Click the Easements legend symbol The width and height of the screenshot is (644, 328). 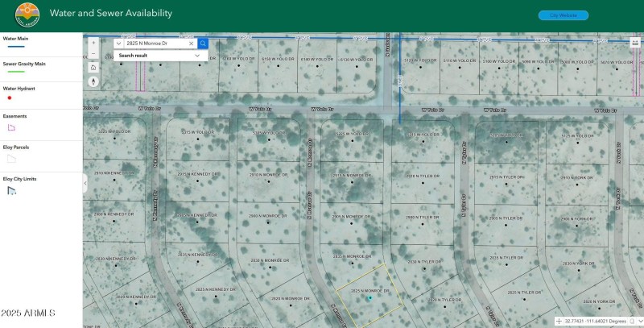[11, 127]
